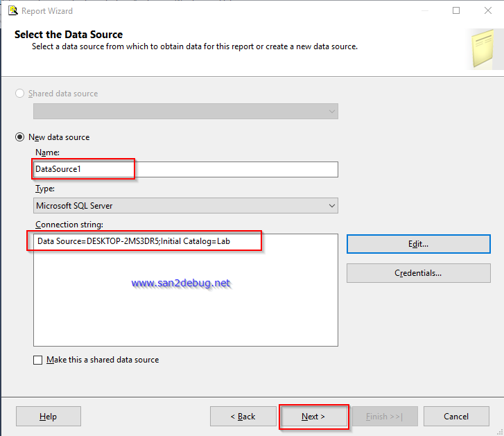504x436 pixels.
Task: Choose the New data source option
Action: click(x=19, y=137)
